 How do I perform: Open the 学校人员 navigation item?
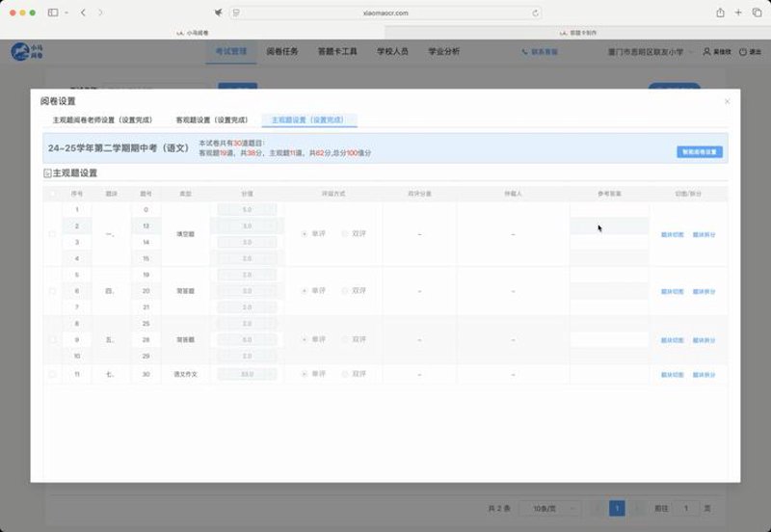pyautogui.click(x=392, y=51)
